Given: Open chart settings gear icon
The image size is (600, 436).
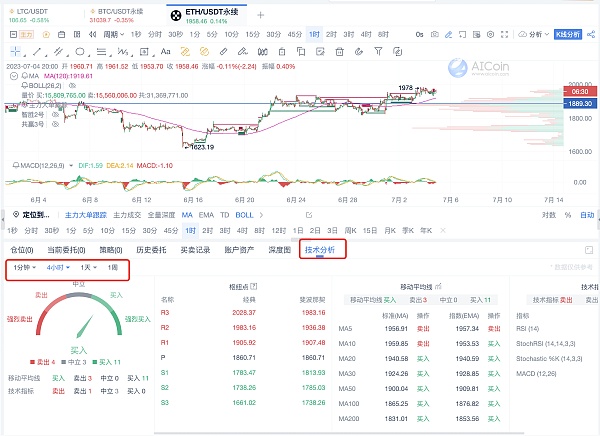Looking at the screenshot, I should [x=490, y=34].
